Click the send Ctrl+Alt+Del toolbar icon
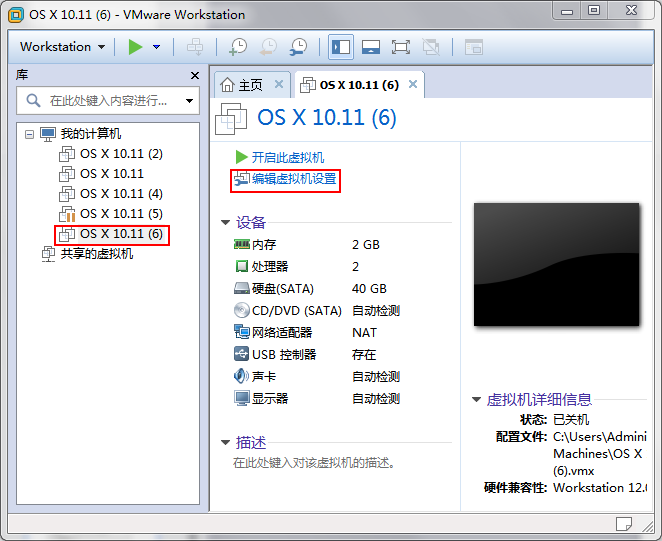662x541 pixels. tap(195, 46)
